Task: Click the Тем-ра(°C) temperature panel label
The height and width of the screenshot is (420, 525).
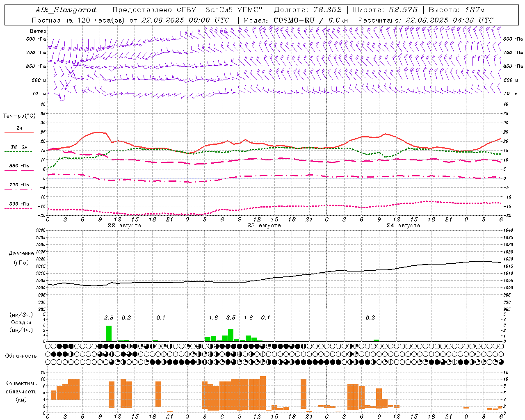Action: coord(19,116)
